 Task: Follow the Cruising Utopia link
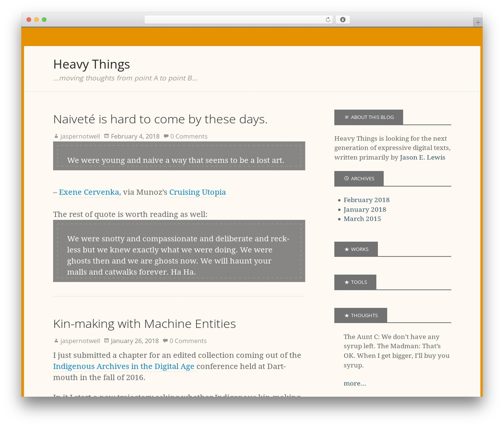point(198,192)
